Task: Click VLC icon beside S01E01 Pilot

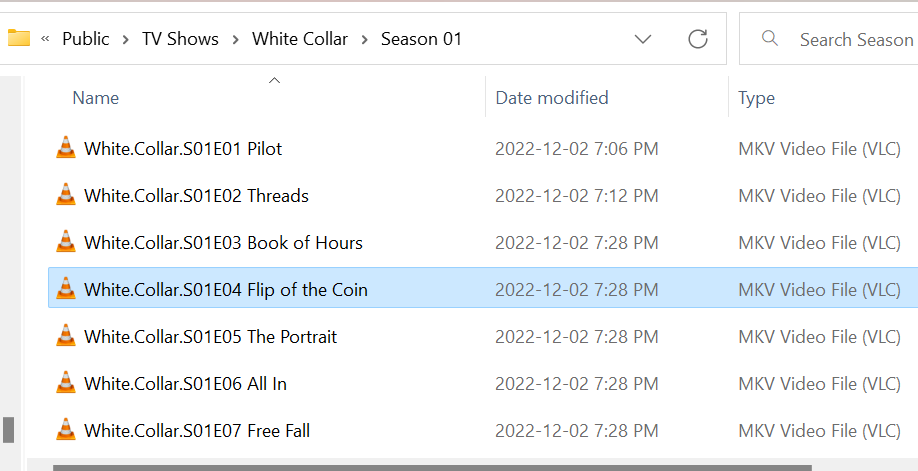Action: 66,149
